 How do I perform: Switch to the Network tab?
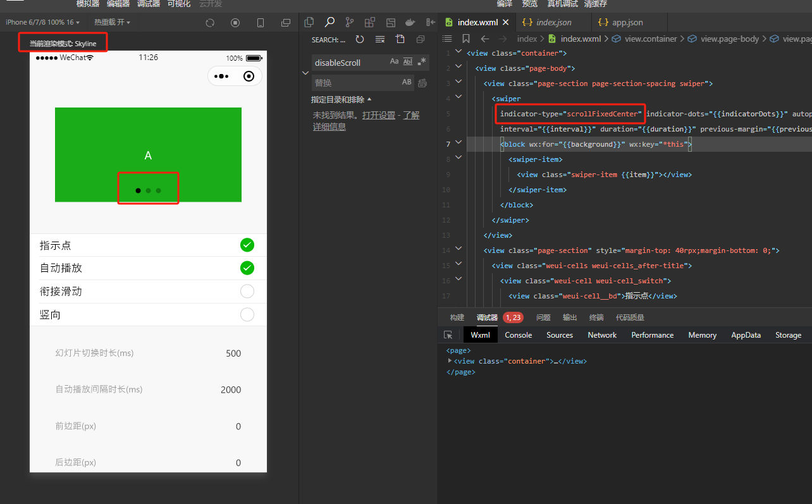(602, 335)
